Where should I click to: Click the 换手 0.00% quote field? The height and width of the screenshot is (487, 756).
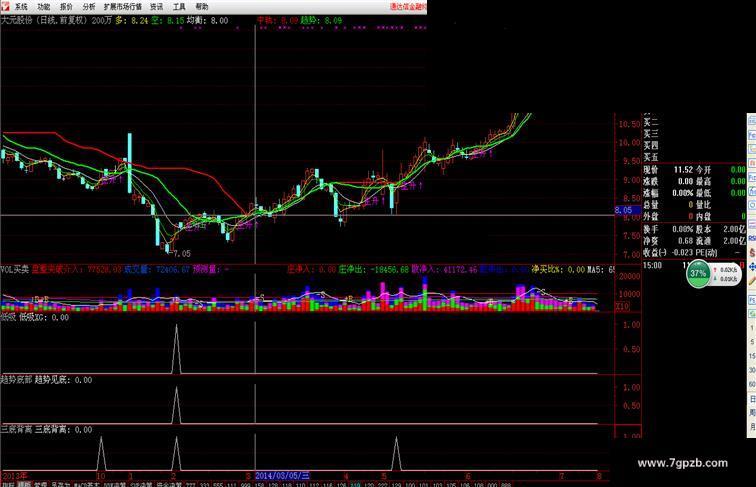click(668, 229)
